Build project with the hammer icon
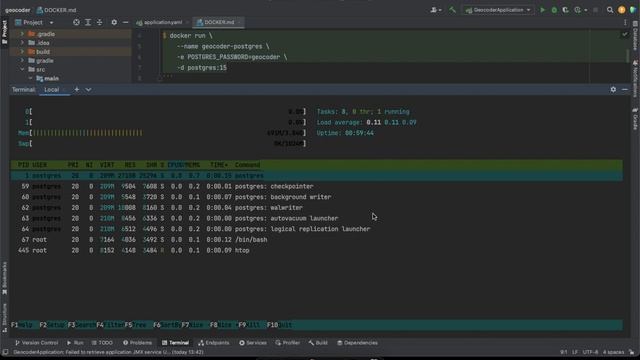Screen dimensions: 640x360 point(452,10)
